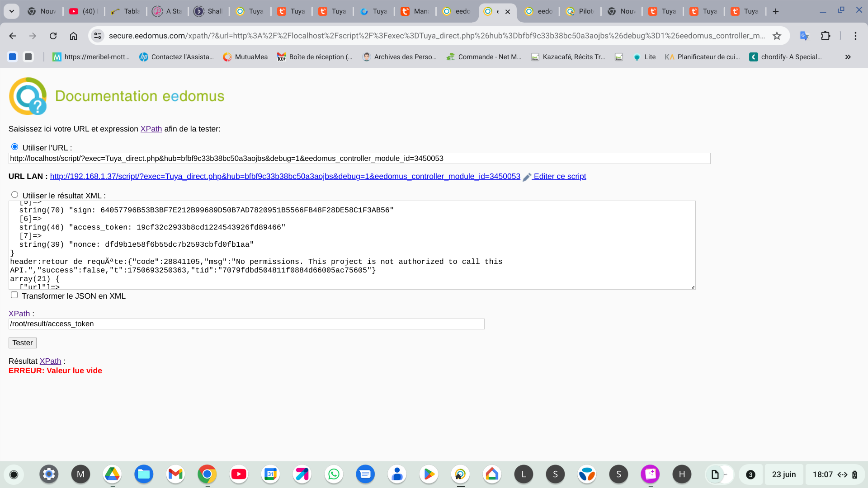Click Chrome icon in shelf
This screenshot has height=488, width=868.
coord(207,474)
